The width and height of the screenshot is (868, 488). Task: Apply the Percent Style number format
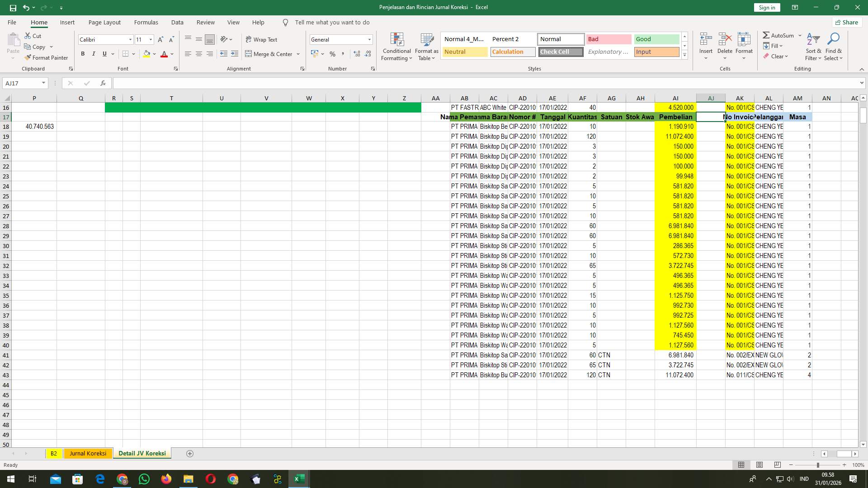coord(333,54)
